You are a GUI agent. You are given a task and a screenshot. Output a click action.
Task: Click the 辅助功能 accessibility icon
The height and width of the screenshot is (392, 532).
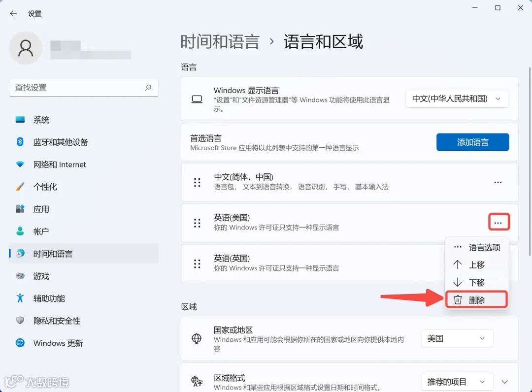20,298
